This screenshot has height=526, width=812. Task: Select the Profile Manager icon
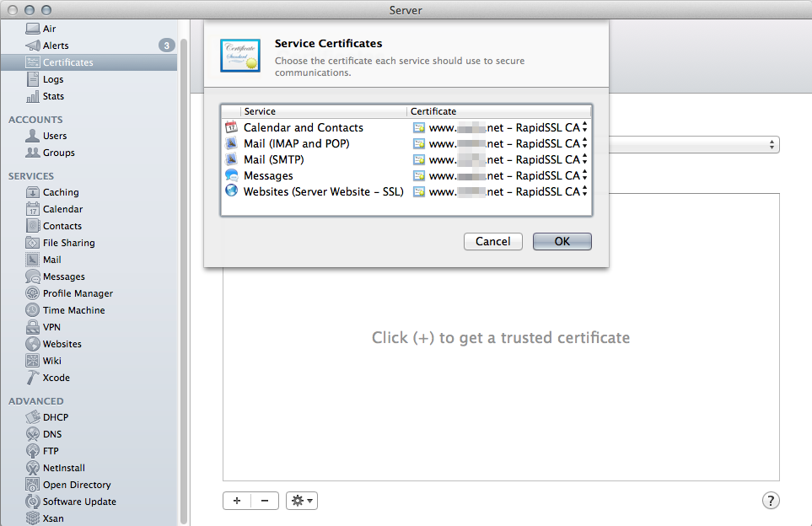(x=33, y=293)
